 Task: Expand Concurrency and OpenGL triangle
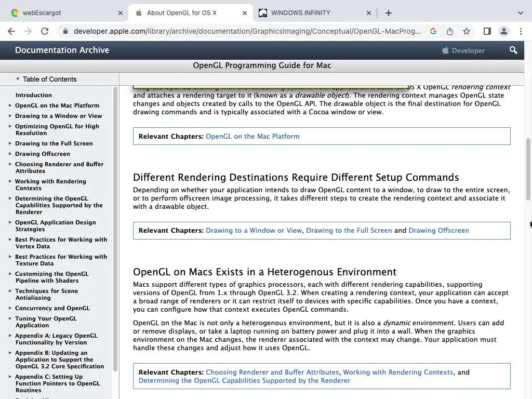(10, 308)
